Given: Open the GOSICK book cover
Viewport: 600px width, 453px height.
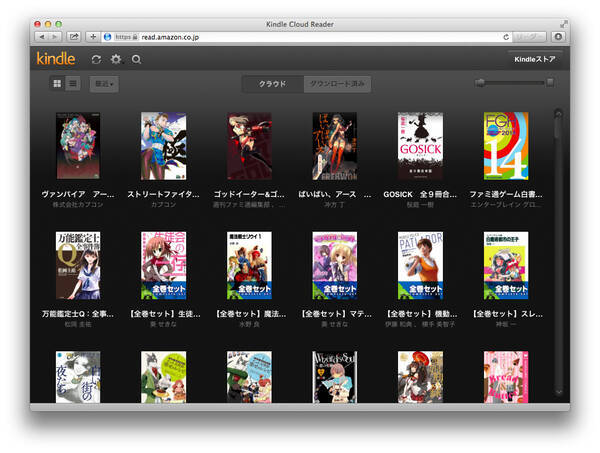Looking at the screenshot, I should click(420, 145).
